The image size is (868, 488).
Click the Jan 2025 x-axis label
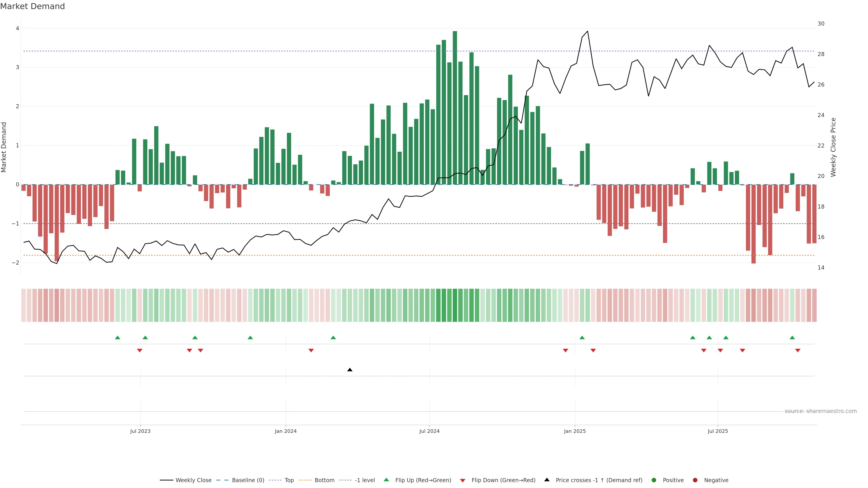click(x=575, y=431)
